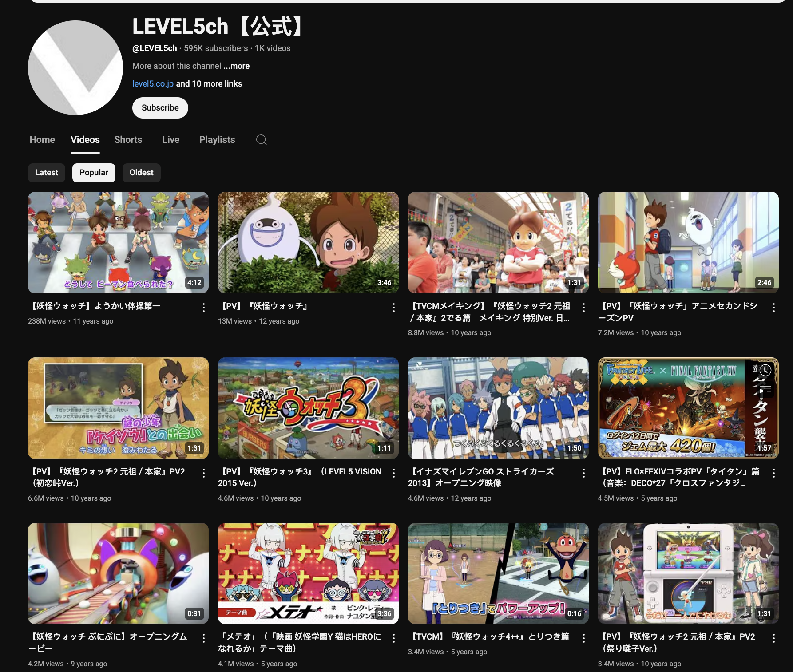This screenshot has height=672, width=793.
Task: Open title link for 「メテオ」 テーマ曲
Action: point(300,642)
